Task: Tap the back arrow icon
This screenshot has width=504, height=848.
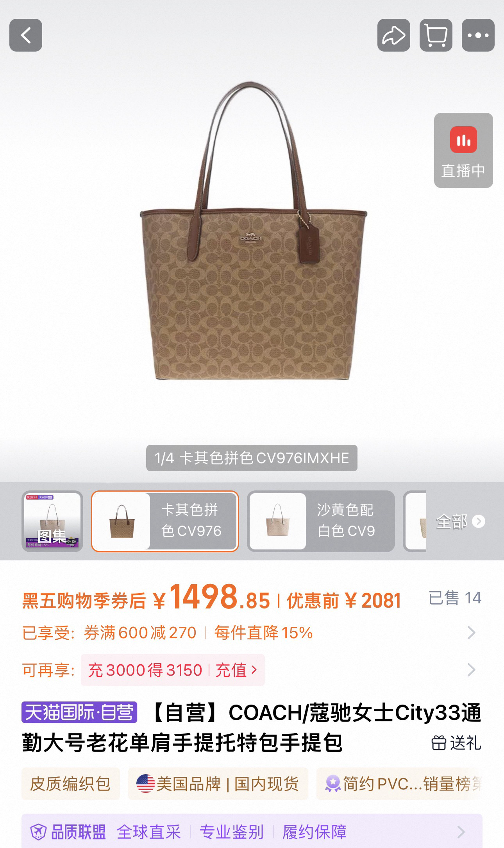Action: pyautogui.click(x=26, y=35)
